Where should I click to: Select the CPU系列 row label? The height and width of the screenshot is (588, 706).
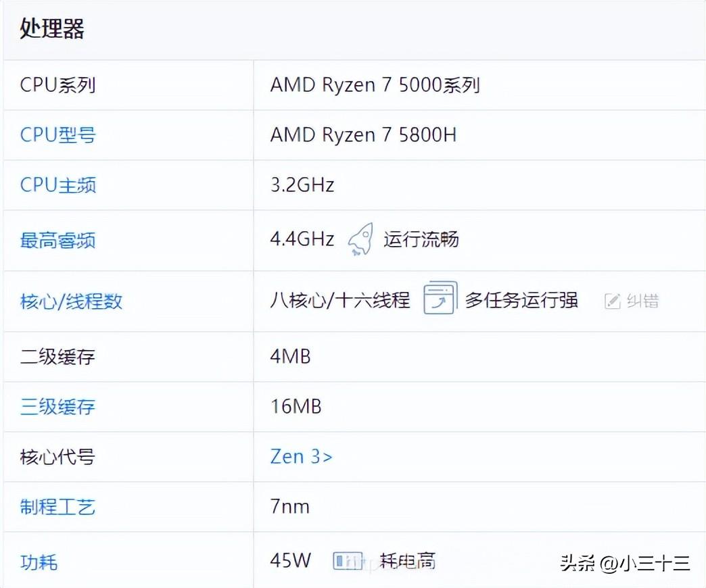[57, 85]
